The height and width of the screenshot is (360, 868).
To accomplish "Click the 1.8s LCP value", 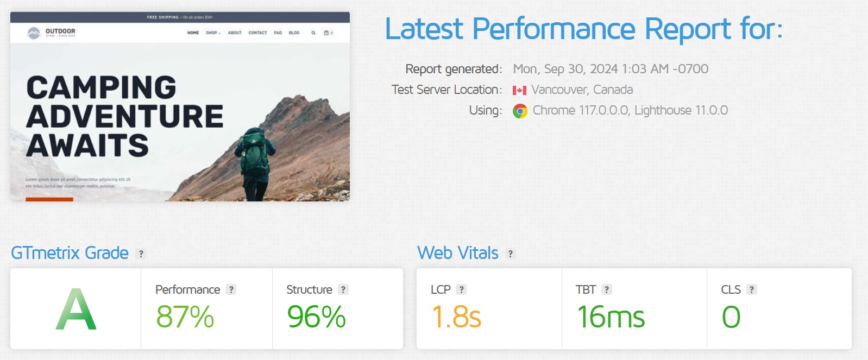I will 456,317.
